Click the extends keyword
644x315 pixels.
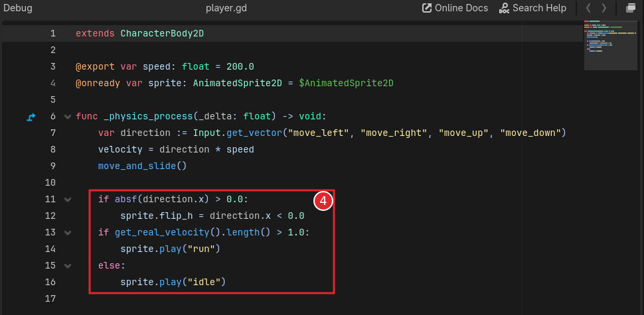96,34
